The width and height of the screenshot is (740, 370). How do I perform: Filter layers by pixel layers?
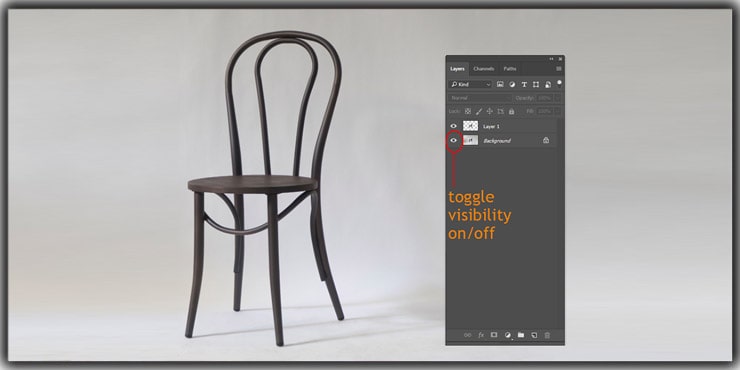(x=500, y=84)
